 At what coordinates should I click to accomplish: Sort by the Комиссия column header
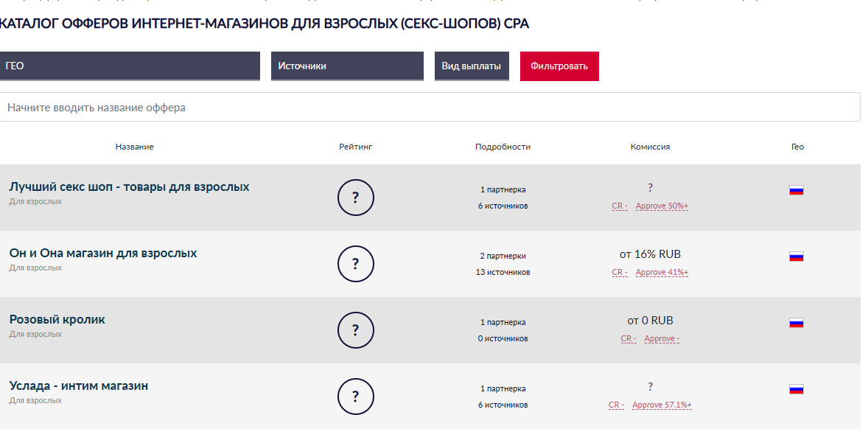(650, 147)
